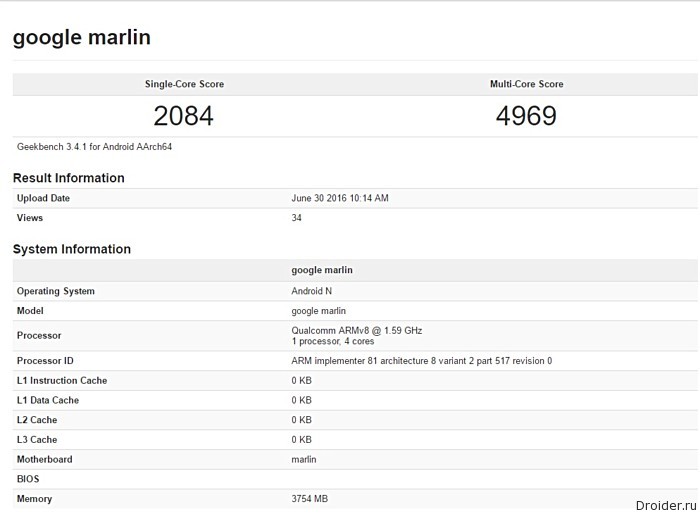This screenshot has height=514, width=700.
Task: Click the Geekbench 3.4.1 for Android AArch64 text
Action: (x=94, y=146)
